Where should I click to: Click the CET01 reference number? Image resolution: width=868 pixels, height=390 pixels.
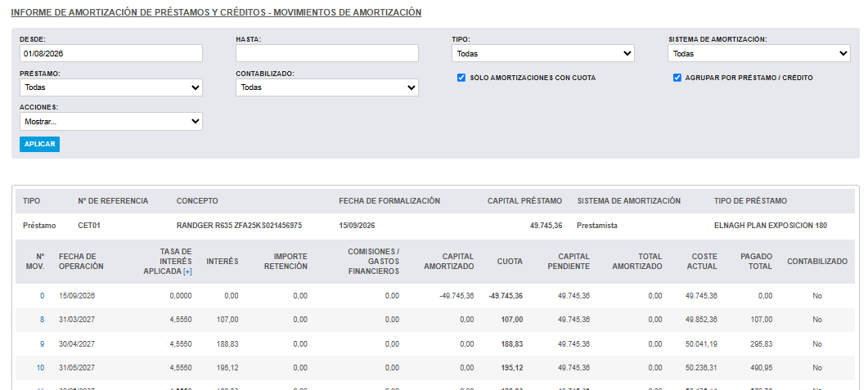(x=89, y=226)
